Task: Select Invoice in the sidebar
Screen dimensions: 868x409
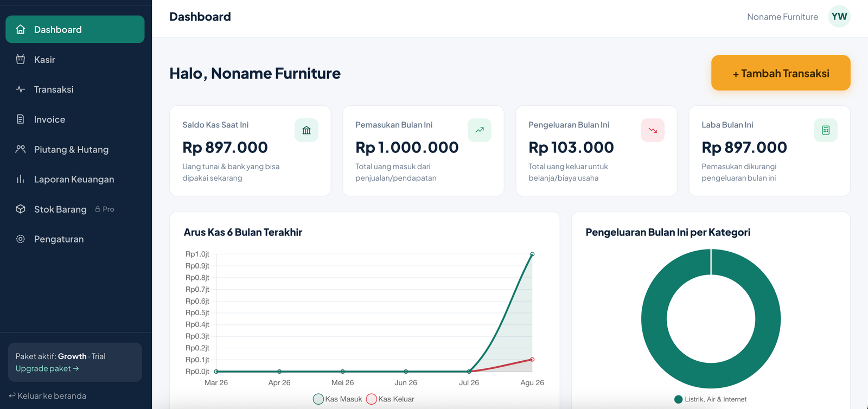Action: pos(75,119)
